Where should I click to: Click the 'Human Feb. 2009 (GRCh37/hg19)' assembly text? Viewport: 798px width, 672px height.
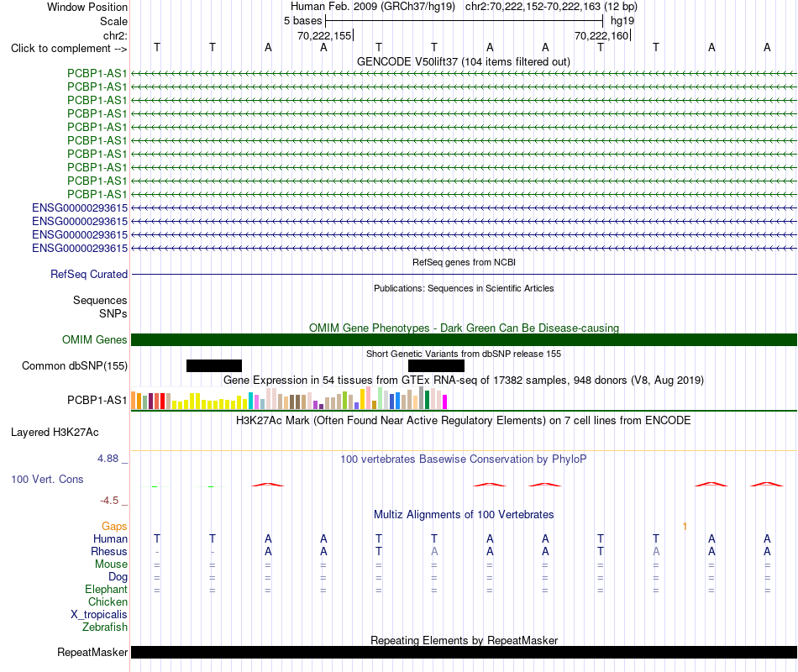(x=372, y=7)
